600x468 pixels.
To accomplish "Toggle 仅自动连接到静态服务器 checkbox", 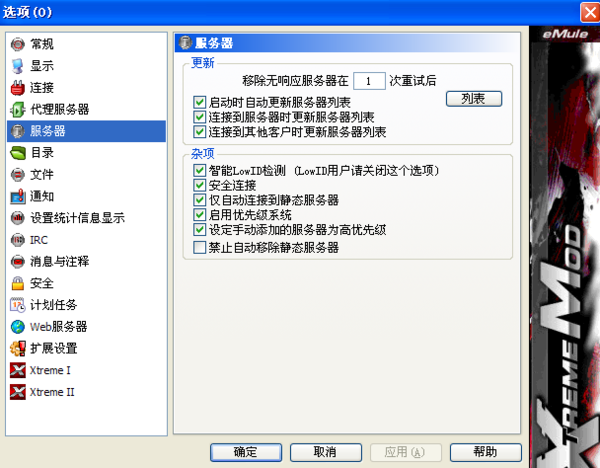I will pos(199,200).
